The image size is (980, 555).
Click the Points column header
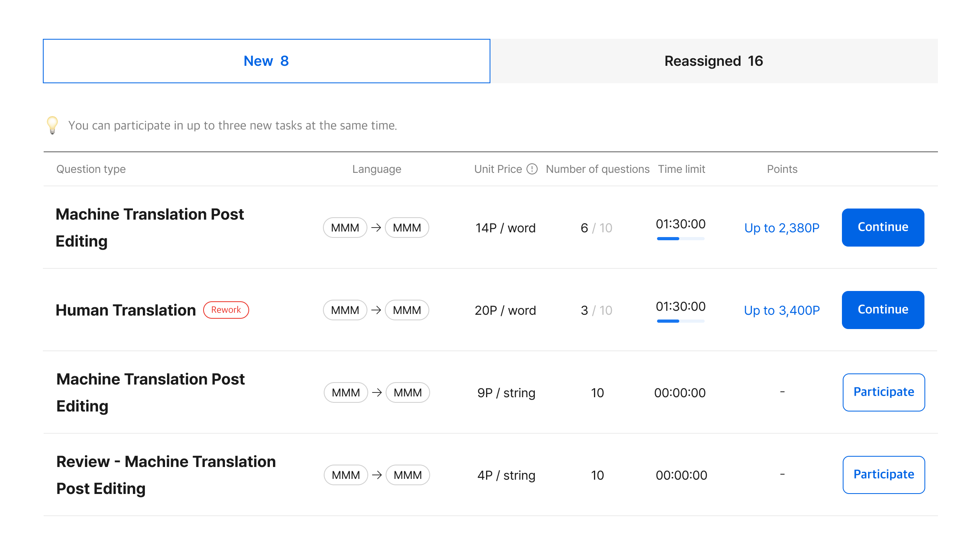(x=782, y=169)
